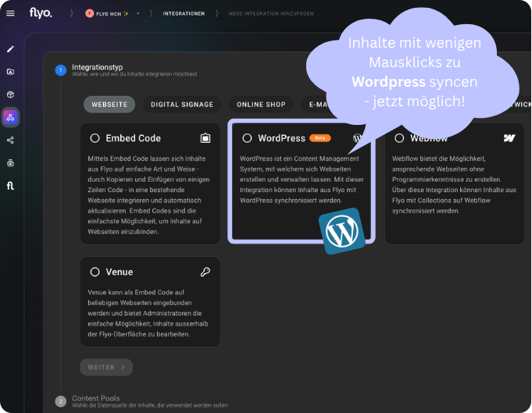Open the media folder icon in sidebar
Screen dimensions: 532x413
pyautogui.click(x=10, y=72)
